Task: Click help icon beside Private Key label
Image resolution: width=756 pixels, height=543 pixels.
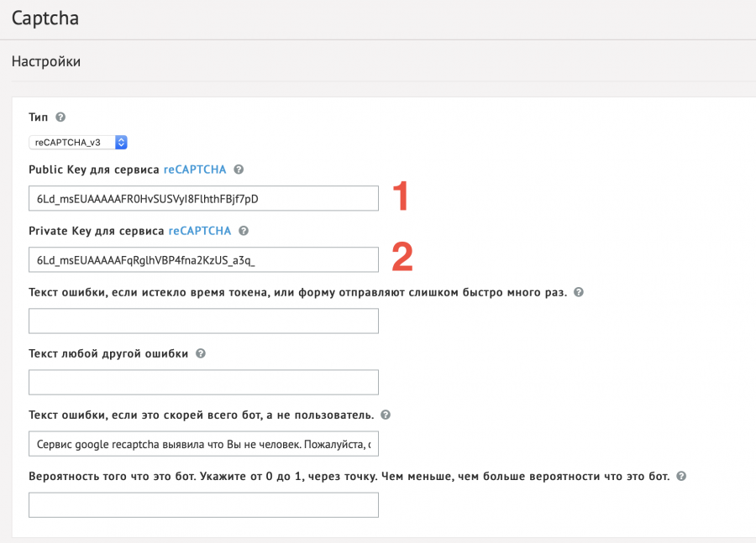Action: coord(244,231)
